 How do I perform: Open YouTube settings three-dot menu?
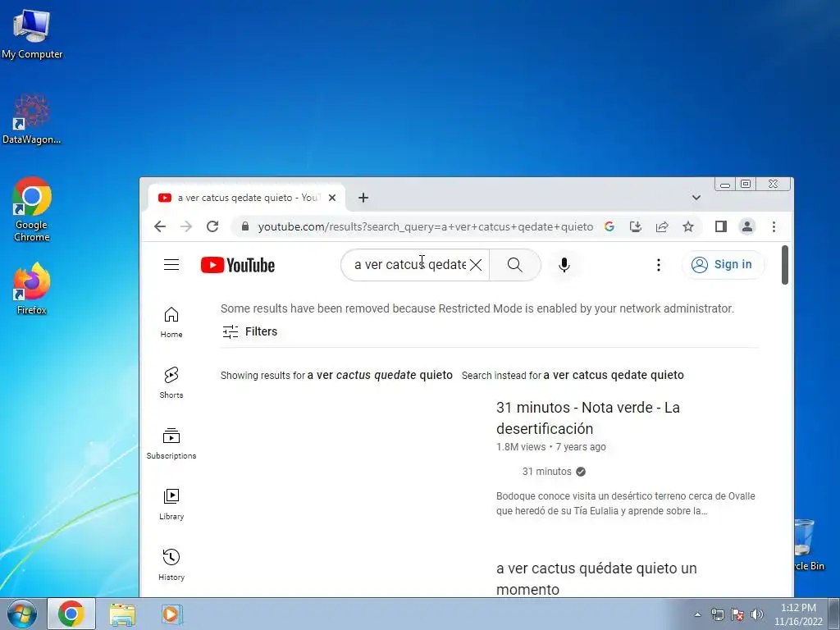point(659,265)
